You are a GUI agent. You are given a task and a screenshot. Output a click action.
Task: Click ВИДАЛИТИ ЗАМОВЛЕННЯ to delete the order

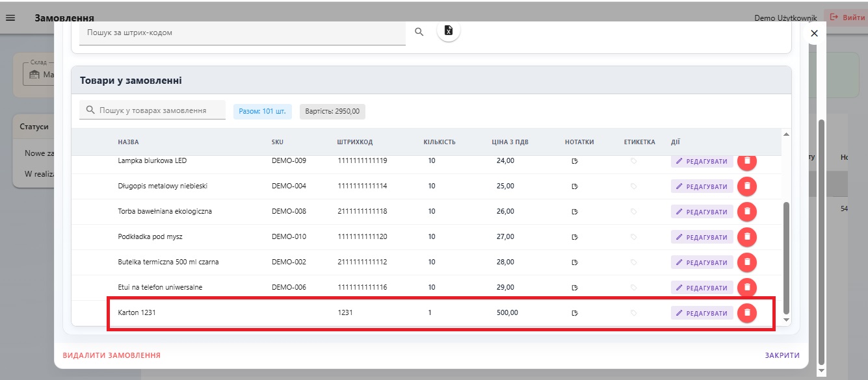112,355
